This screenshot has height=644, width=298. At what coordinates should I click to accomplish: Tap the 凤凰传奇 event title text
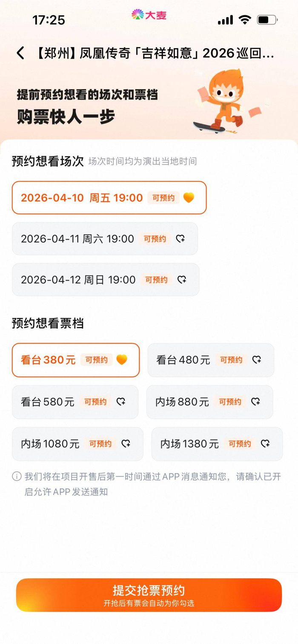pos(155,54)
